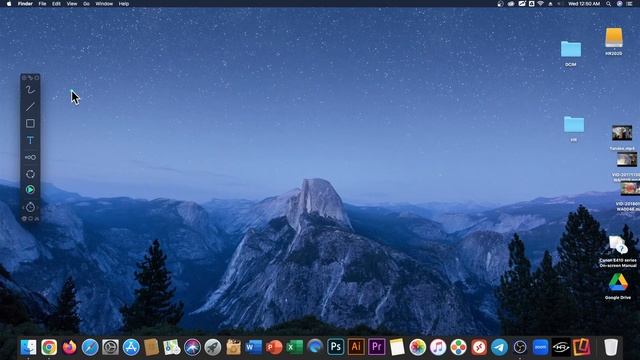Image resolution: width=640 pixels, height=360 pixels.
Task: Open Stickies notes from the Dock
Action: [x=397, y=347]
